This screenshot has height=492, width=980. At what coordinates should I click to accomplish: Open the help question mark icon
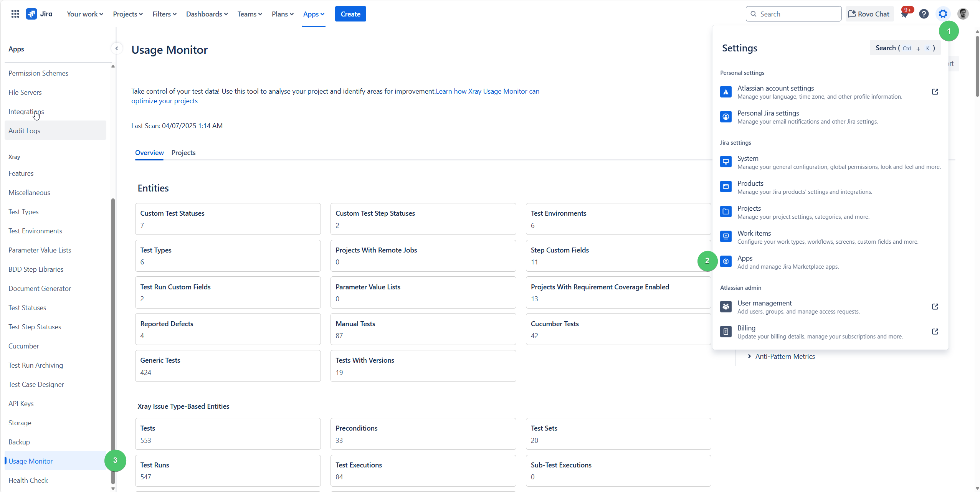[x=924, y=14]
